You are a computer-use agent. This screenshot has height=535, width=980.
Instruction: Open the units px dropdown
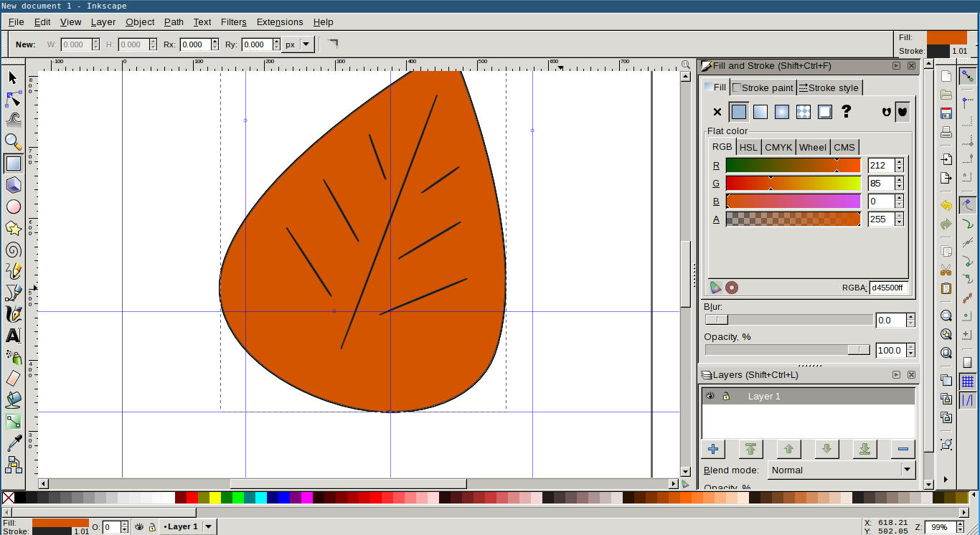point(298,44)
